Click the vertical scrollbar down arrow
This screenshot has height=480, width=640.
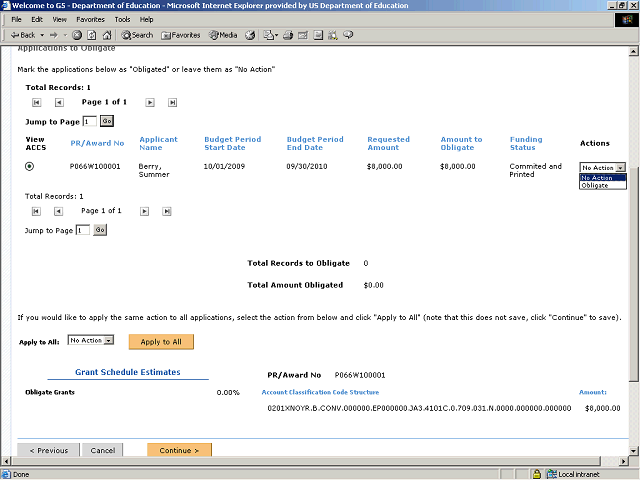tap(633, 451)
